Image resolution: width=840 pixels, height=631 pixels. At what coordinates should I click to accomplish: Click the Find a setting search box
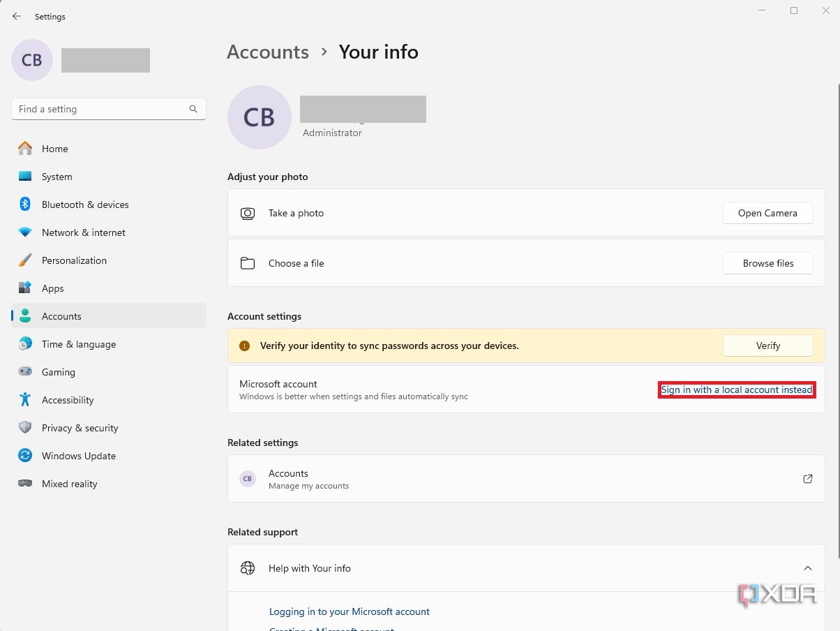(x=101, y=109)
